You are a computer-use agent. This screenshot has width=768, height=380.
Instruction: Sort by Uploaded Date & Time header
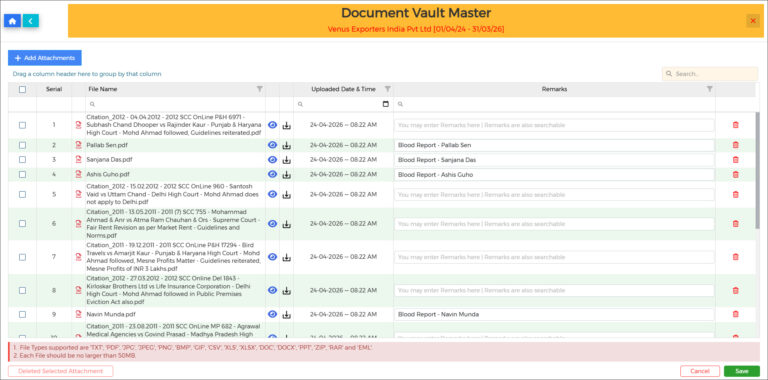pos(343,89)
